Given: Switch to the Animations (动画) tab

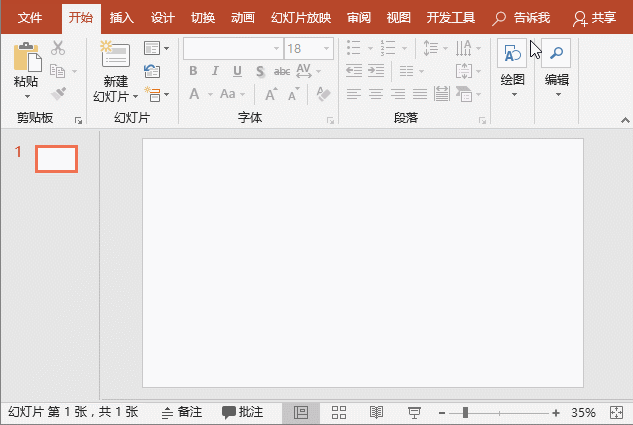Looking at the screenshot, I should [x=242, y=18].
